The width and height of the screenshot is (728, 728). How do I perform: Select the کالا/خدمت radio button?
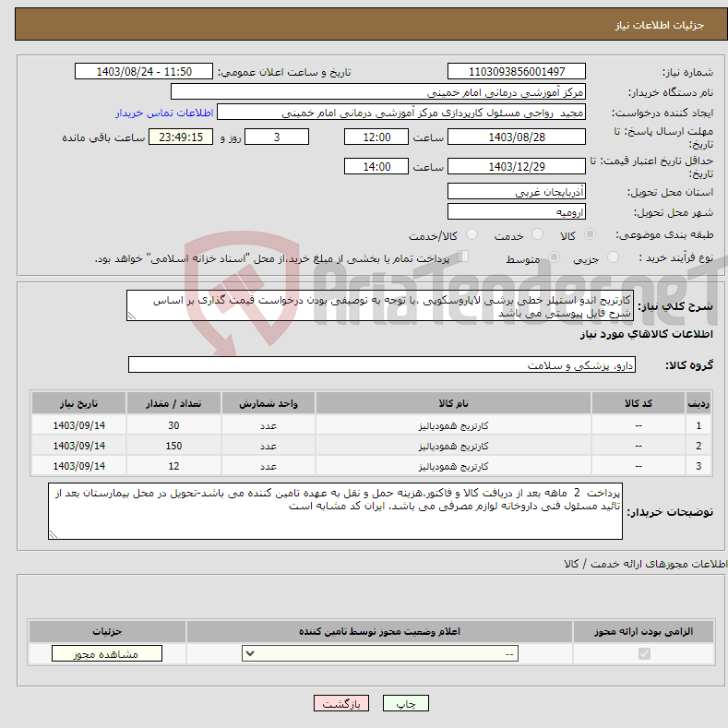(x=471, y=234)
